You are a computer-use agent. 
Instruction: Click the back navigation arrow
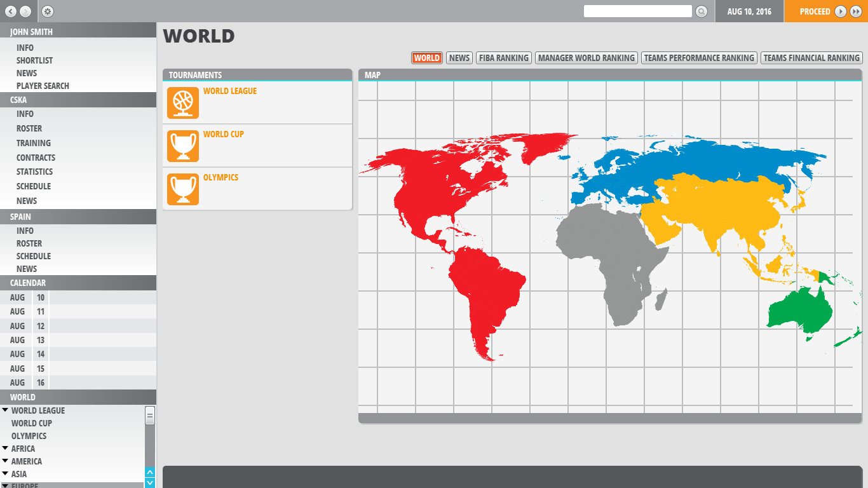(x=10, y=11)
